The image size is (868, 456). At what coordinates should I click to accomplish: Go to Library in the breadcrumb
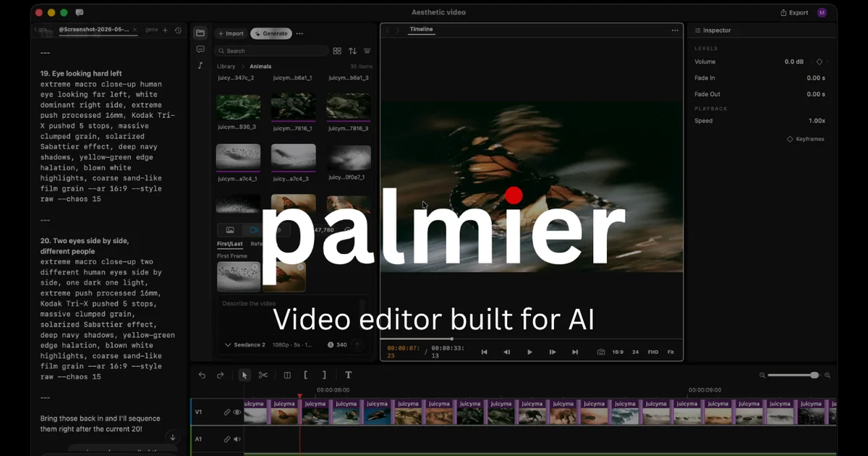[x=226, y=67]
